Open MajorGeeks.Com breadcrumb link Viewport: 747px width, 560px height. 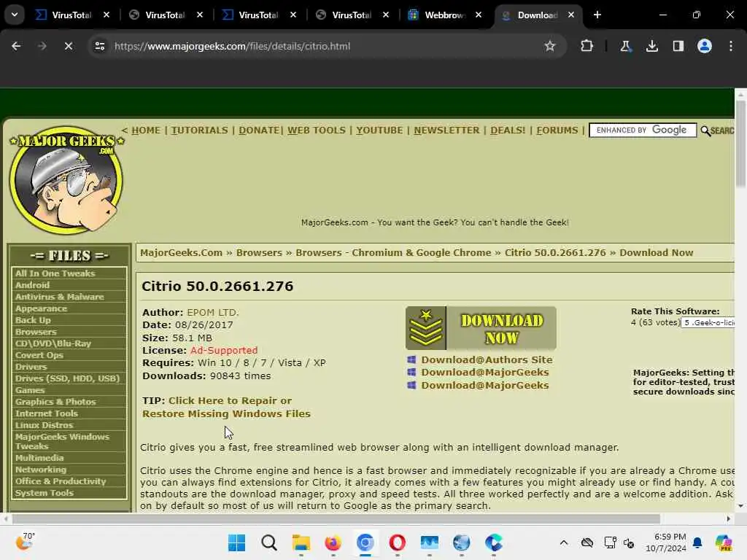coord(181,253)
